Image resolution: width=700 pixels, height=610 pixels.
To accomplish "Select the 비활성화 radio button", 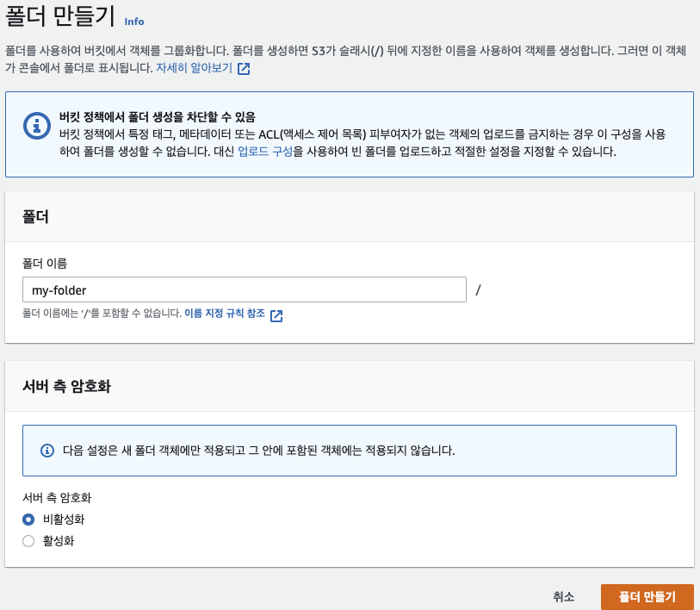I will click(x=28, y=520).
